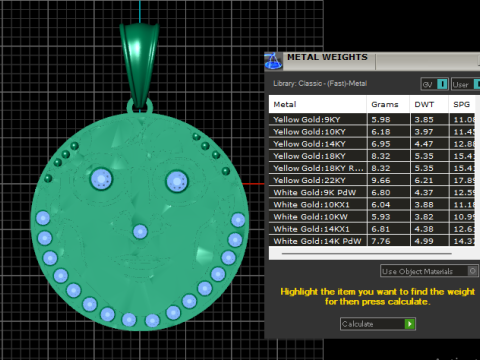Click the Metal Weights scale icon

(x=273, y=61)
